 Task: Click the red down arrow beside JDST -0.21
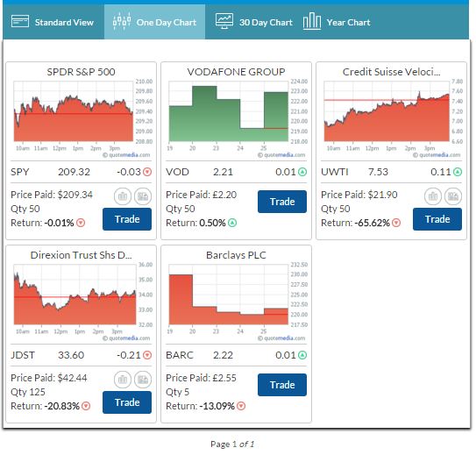point(147,355)
